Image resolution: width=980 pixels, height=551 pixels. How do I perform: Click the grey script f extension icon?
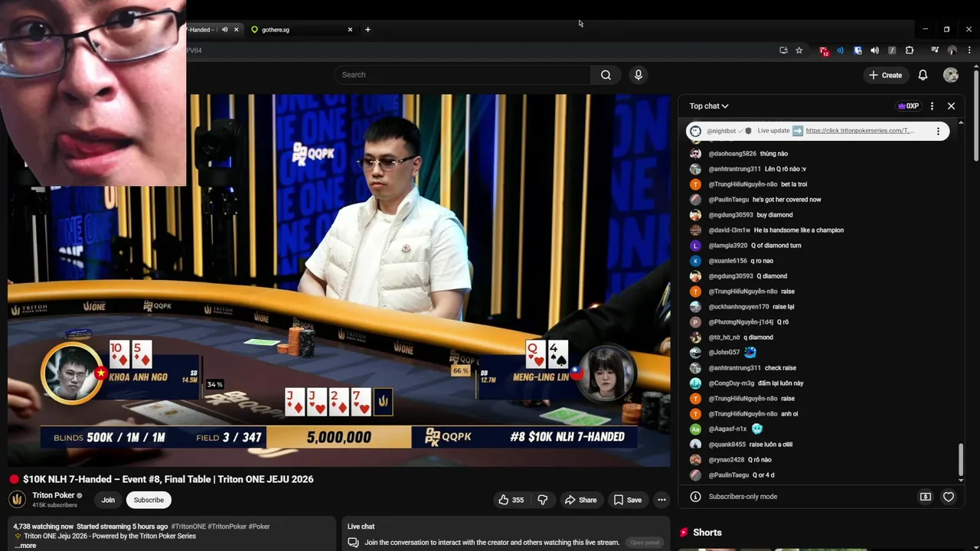tap(892, 51)
